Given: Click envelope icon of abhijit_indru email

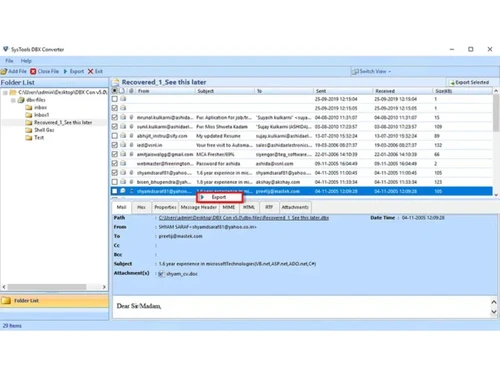Looking at the screenshot, I should point(123,136).
